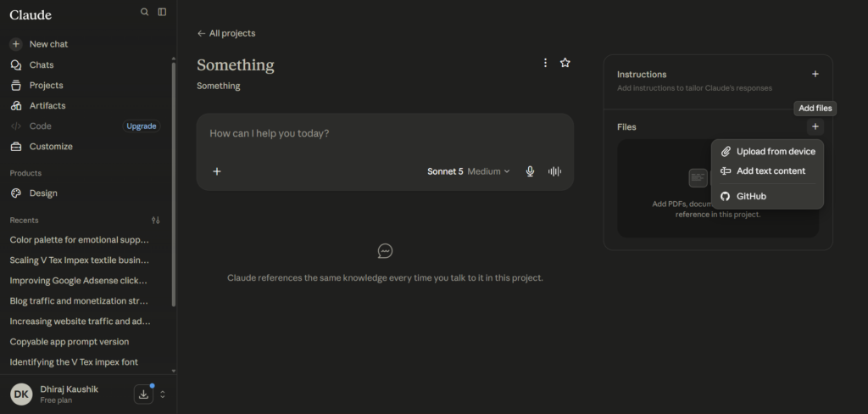
Task: Open chat 'Improving Google Adsense click…'
Action: [x=79, y=281]
